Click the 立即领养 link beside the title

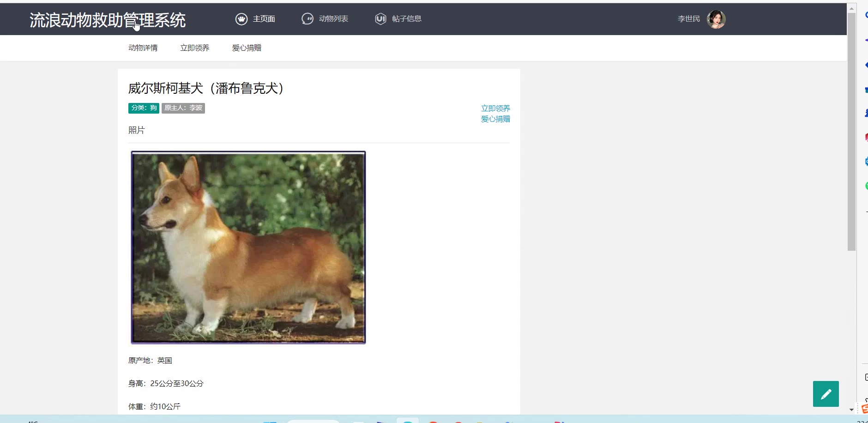(x=495, y=109)
